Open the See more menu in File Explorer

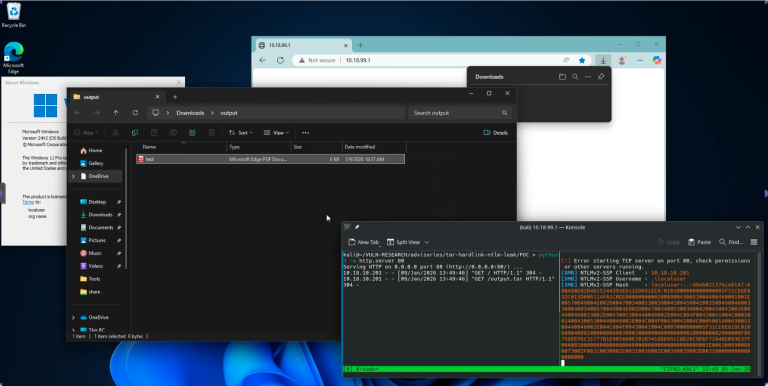tap(306, 133)
